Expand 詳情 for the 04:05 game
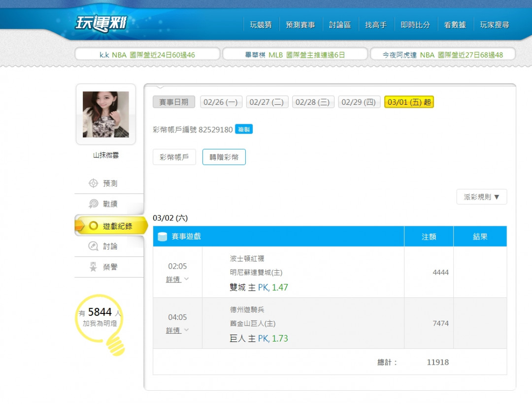Image resolution: width=532 pixels, height=404 pixels. (177, 330)
